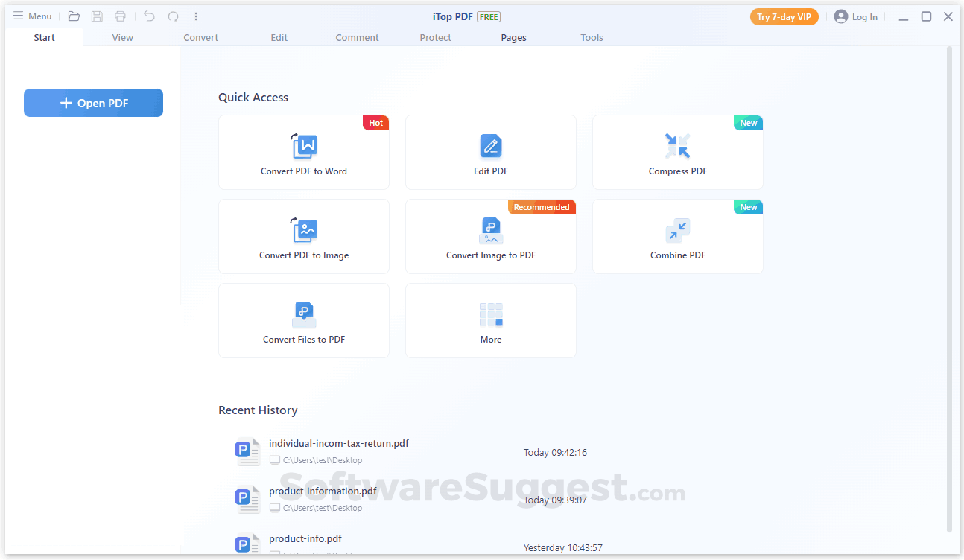Image resolution: width=964 pixels, height=560 pixels.
Task: Click the New badge on Compress PDF
Action: click(749, 123)
